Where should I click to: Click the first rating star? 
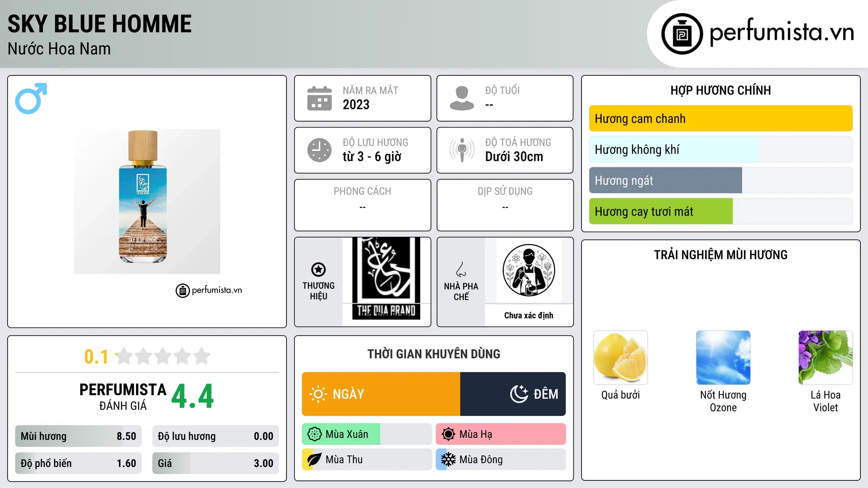point(125,356)
